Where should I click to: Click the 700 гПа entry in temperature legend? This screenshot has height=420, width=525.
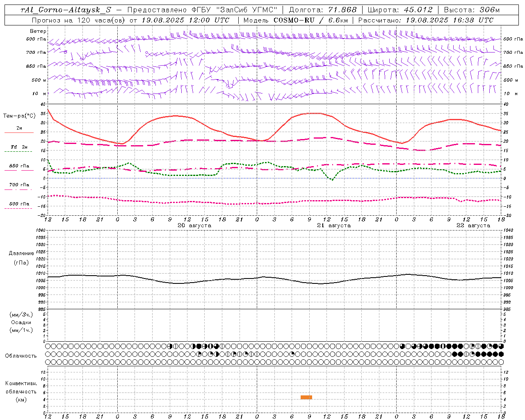click(19, 185)
